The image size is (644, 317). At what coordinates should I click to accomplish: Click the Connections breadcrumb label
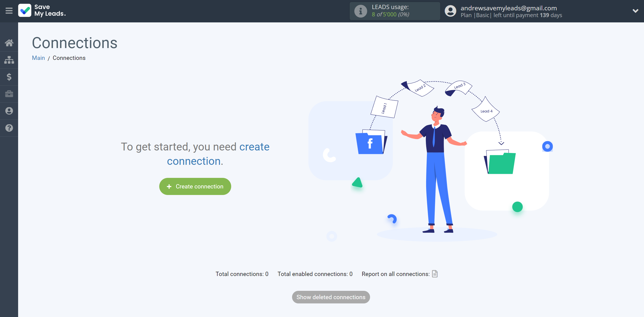coord(69,58)
